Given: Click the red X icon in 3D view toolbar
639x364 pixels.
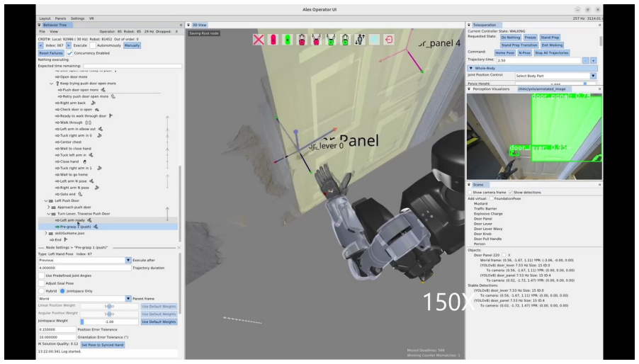Looking at the screenshot, I should pos(259,40).
